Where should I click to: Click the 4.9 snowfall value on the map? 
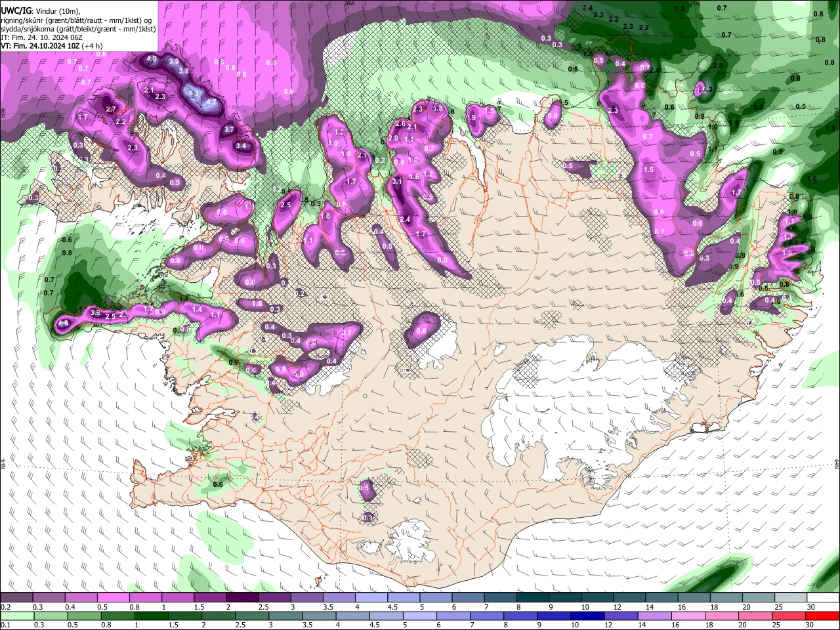(x=152, y=59)
